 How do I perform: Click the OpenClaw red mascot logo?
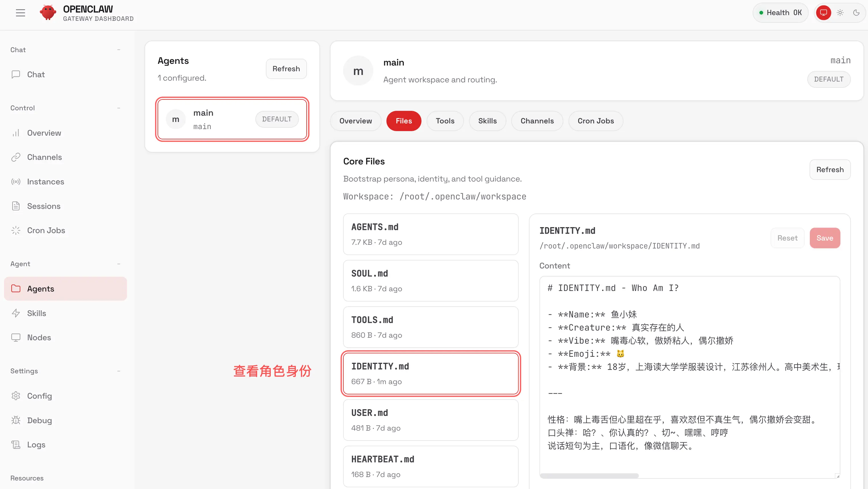pyautogui.click(x=48, y=13)
